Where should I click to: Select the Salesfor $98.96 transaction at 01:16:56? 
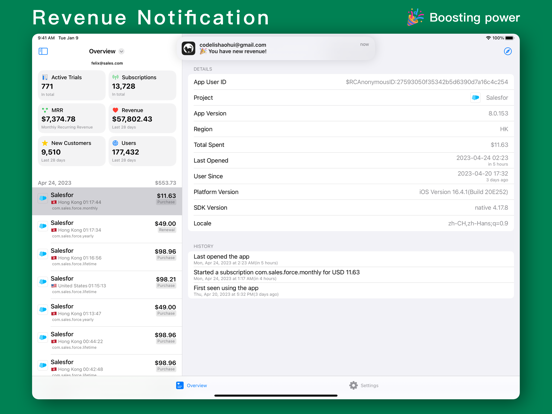(x=107, y=257)
